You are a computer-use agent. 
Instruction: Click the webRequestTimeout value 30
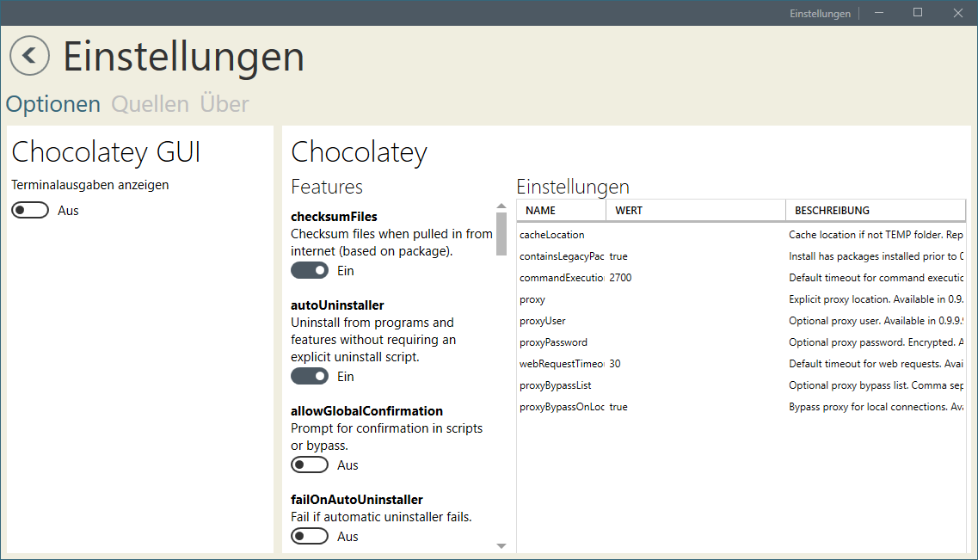point(615,364)
